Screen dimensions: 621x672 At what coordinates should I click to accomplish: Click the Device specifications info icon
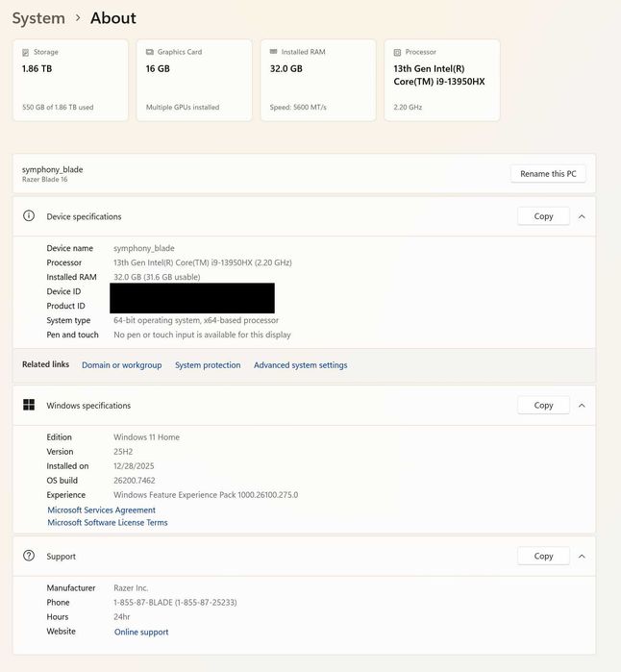pos(29,216)
